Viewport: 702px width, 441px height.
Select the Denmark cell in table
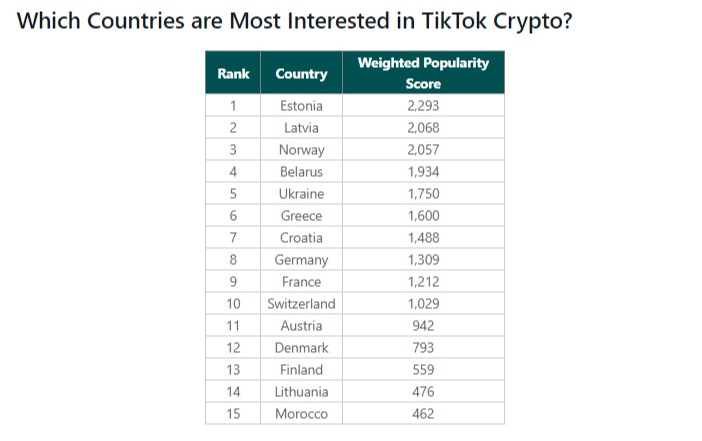[301, 347]
